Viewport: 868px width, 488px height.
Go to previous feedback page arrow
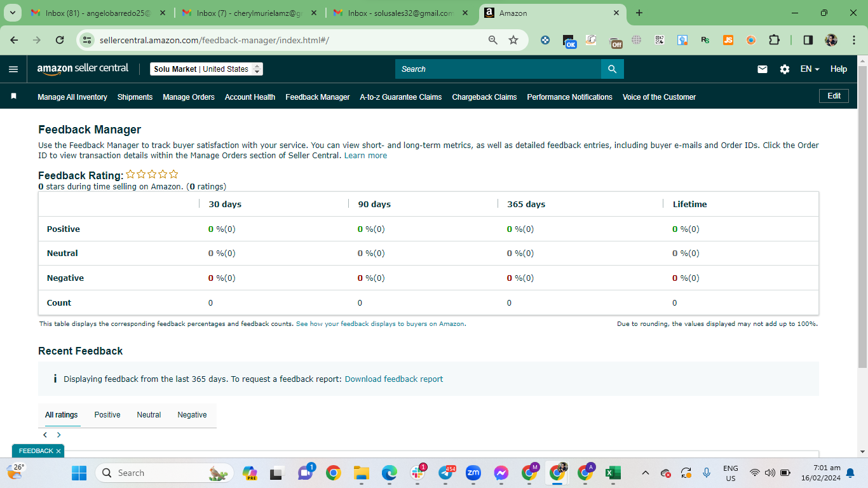point(45,435)
